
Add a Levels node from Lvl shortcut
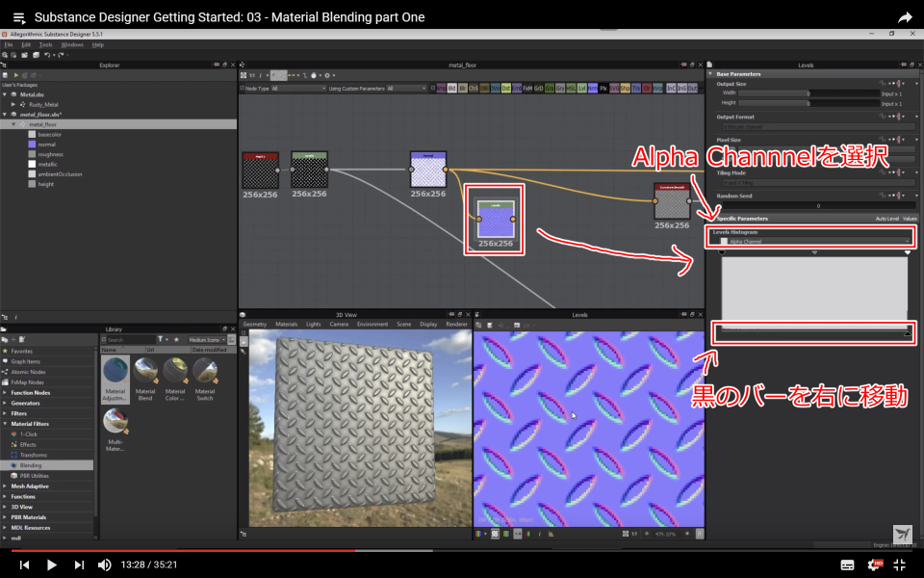(581, 89)
